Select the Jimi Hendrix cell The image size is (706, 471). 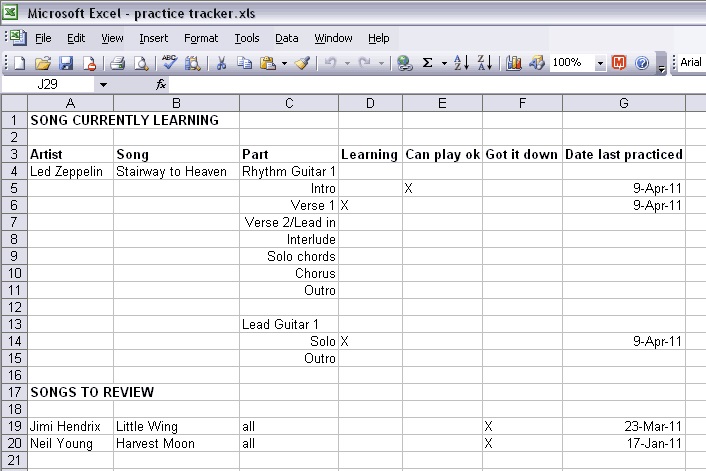tap(71, 426)
